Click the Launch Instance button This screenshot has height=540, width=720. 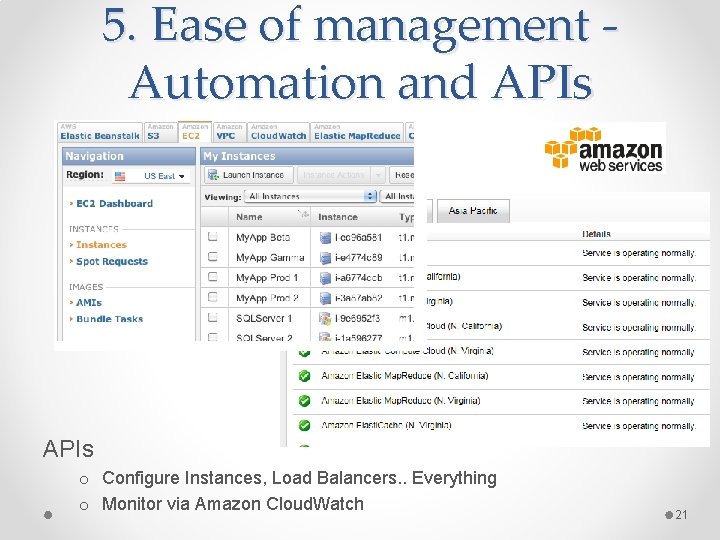pyautogui.click(x=248, y=175)
